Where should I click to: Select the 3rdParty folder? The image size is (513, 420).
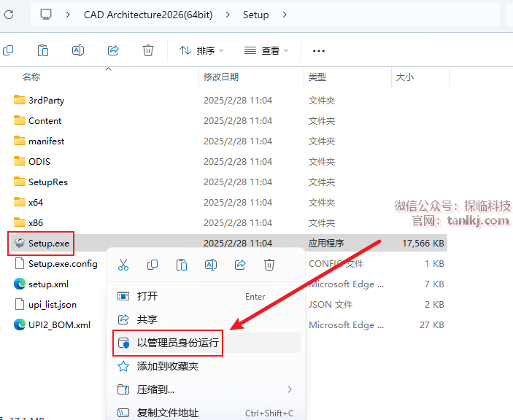(x=39, y=101)
